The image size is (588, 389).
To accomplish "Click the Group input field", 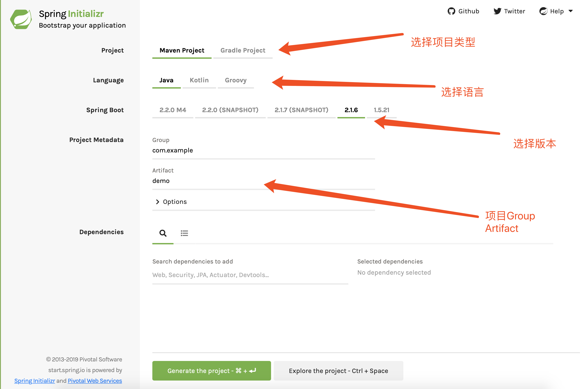I will pos(263,151).
